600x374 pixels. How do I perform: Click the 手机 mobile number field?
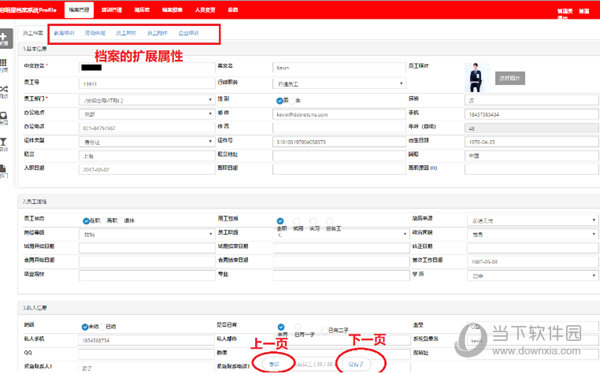pos(532,114)
